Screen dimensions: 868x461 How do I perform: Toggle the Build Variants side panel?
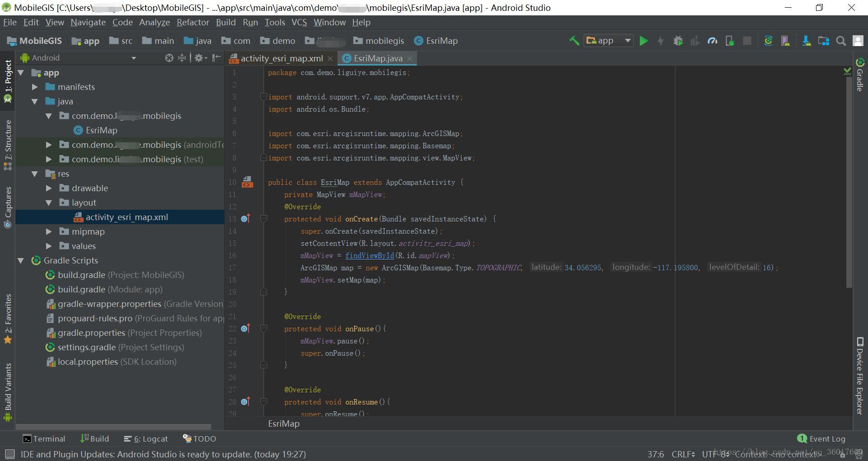(8, 391)
